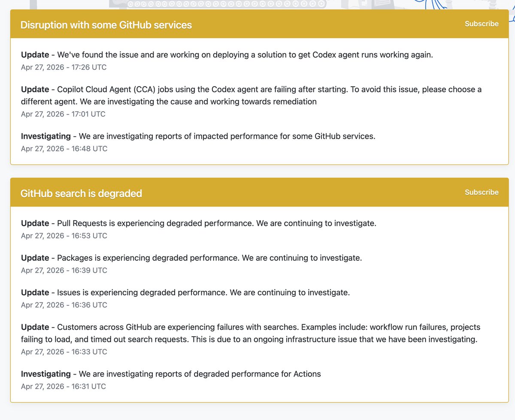Select the Pull Requests degraded performance update
The width and height of the screenshot is (515, 420).
coord(199,223)
